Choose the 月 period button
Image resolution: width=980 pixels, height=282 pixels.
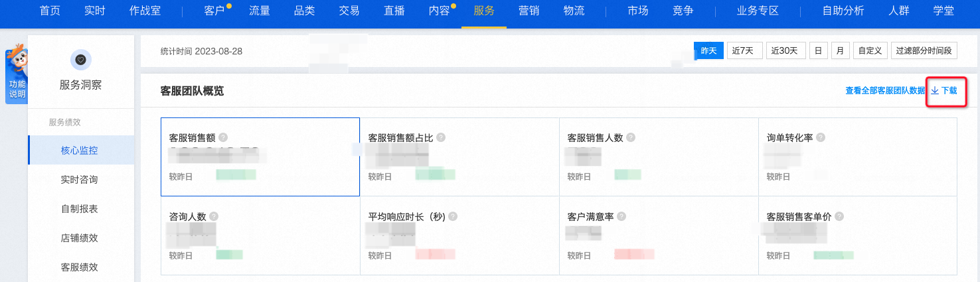coord(841,50)
